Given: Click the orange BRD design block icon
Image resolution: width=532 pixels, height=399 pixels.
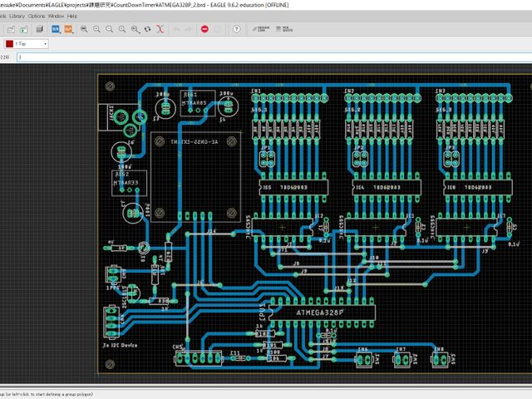Looking at the screenshot, I should (x=68, y=29).
